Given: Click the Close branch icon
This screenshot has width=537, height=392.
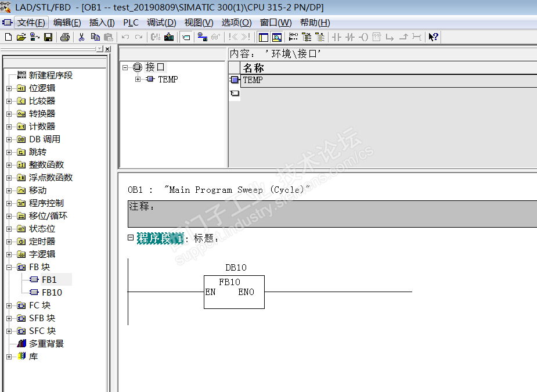Looking at the screenshot, I should pyautogui.click(x=403, y=37).
